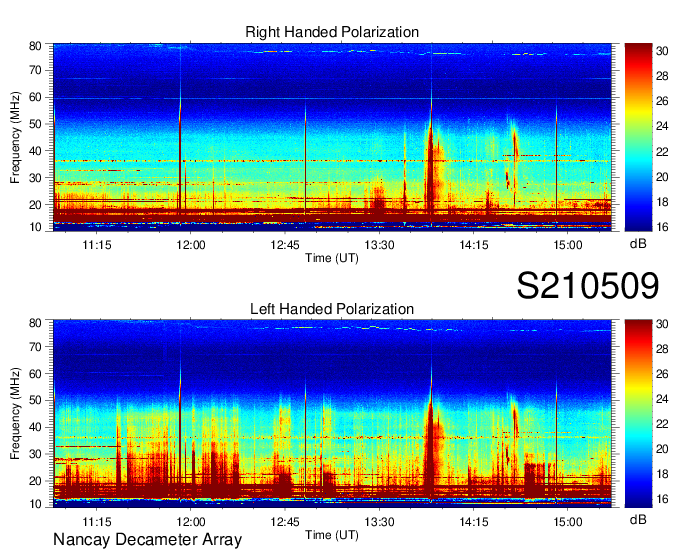Viewport: 680px width, 552px height.
Task: Click the 80 MHz tick of Left Handed plot
Action: tap(35, 323)
